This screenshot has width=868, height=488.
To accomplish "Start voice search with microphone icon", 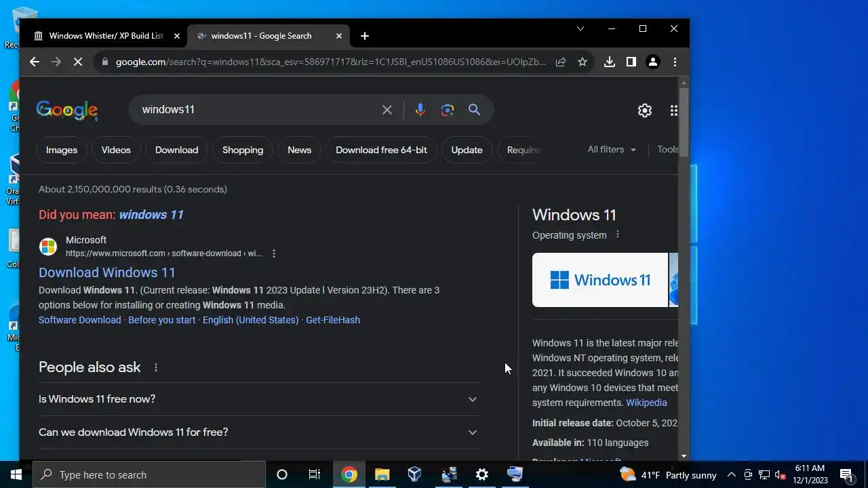I will 420,110.
